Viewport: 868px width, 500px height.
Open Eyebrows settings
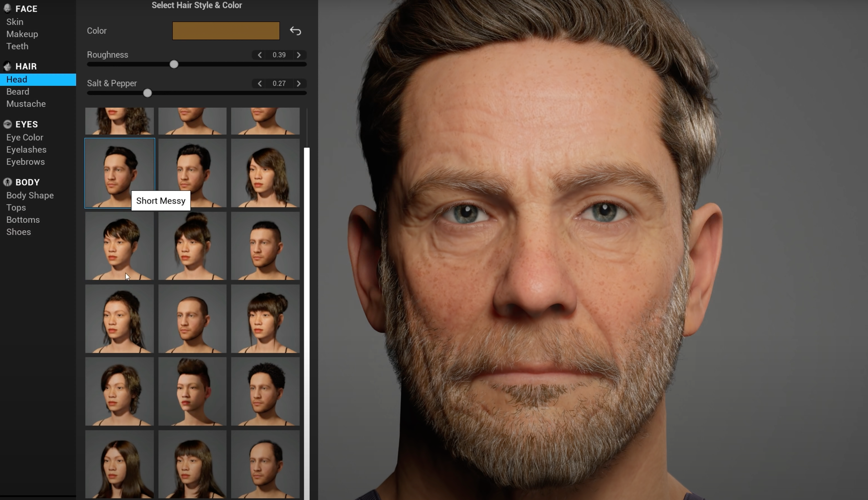point(25,162)
